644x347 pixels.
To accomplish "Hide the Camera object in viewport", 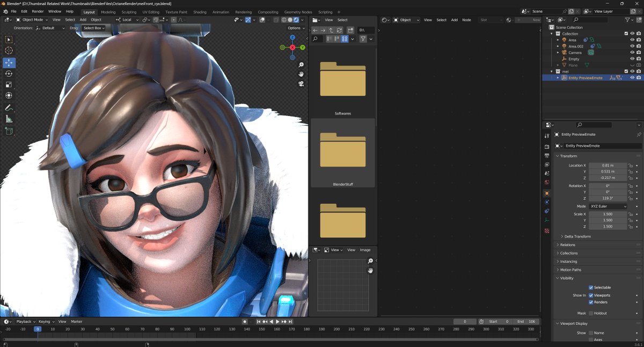I will [x=632, y=53].
